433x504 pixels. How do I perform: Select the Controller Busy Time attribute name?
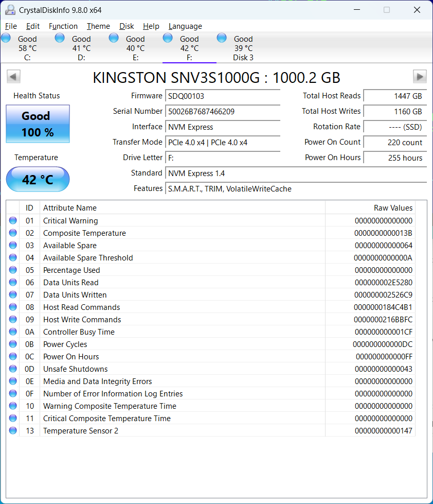[79, 332]
